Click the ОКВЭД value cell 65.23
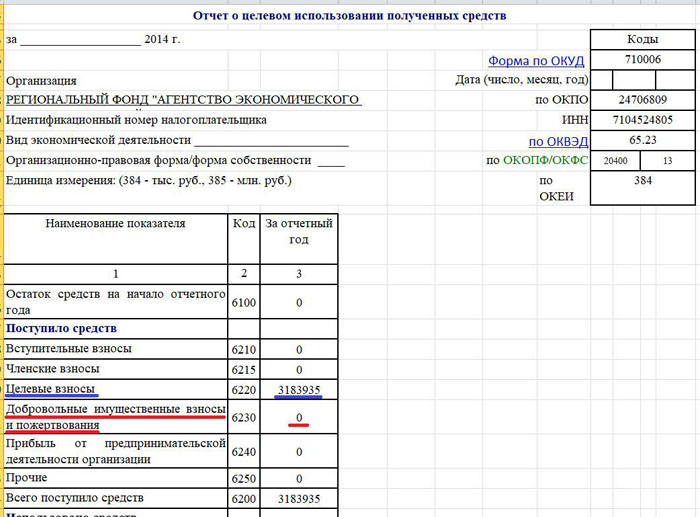The image size is (700, 517). pyautogui.click(x=643, y=141)
